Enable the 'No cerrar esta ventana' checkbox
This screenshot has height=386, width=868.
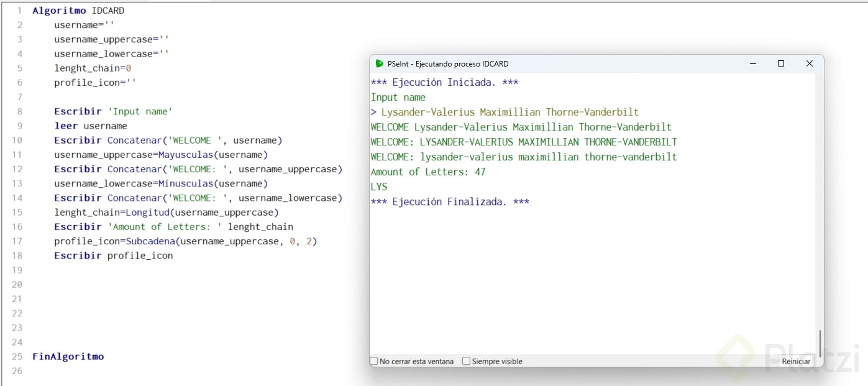tap(374, 361)
